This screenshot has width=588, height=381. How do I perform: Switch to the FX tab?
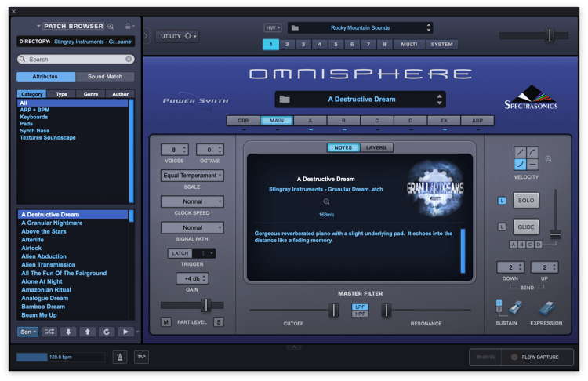tap(444, 121)
